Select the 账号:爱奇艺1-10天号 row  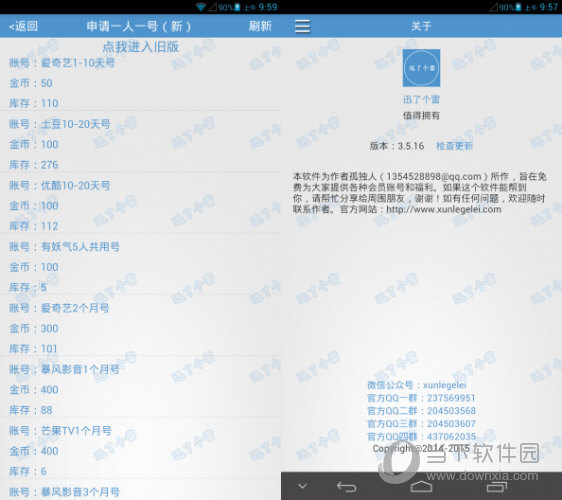pyautogui.click(x=62, y=63)
